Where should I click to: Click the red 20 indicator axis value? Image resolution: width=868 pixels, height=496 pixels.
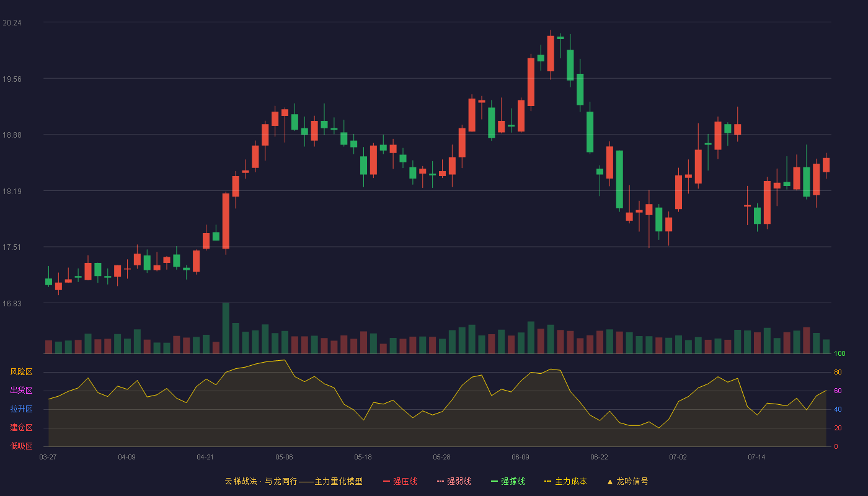(838, 428)
